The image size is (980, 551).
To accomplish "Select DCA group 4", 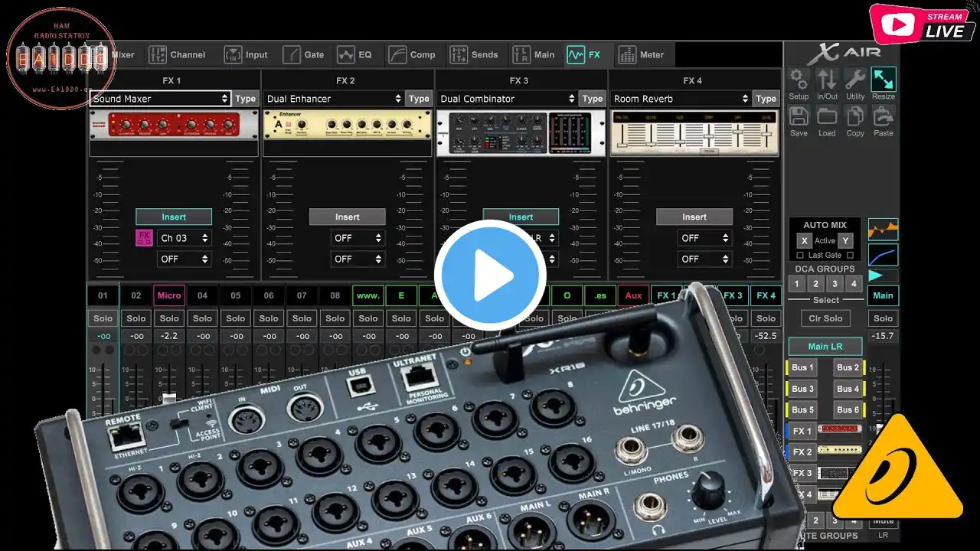I will [854, 284].
